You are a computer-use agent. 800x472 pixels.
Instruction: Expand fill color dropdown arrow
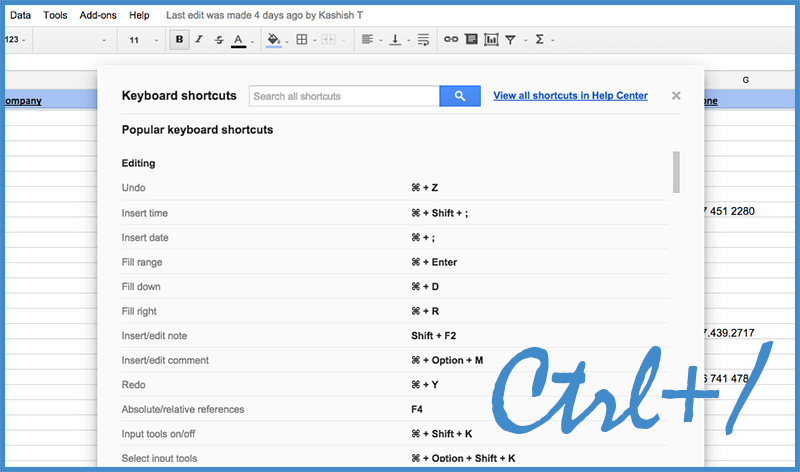287,41
